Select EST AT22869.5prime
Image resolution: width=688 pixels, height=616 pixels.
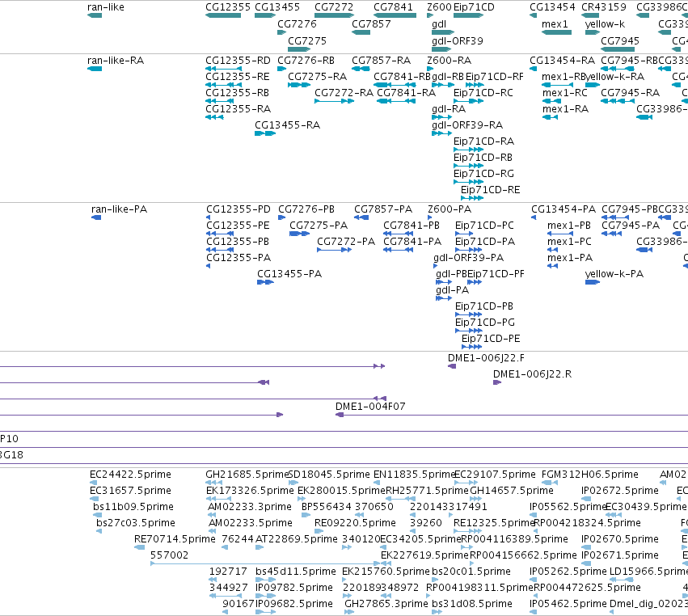click(296, 539)
